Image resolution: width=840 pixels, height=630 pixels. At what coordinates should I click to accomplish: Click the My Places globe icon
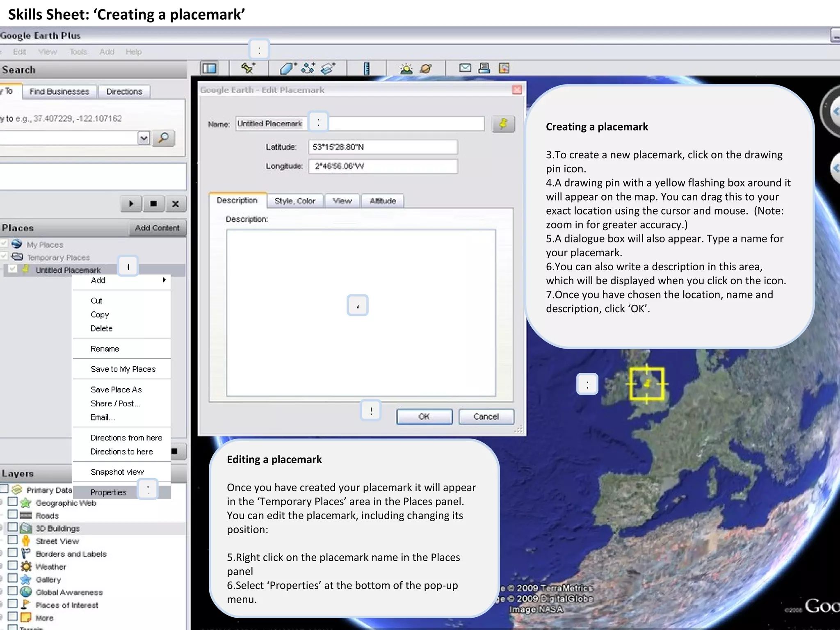click(x=17, y=244)
